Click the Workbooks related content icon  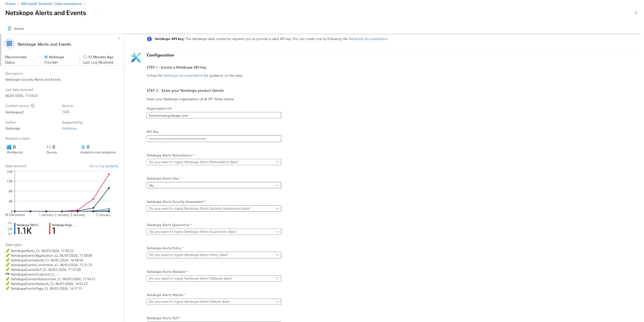click(9, 147)
